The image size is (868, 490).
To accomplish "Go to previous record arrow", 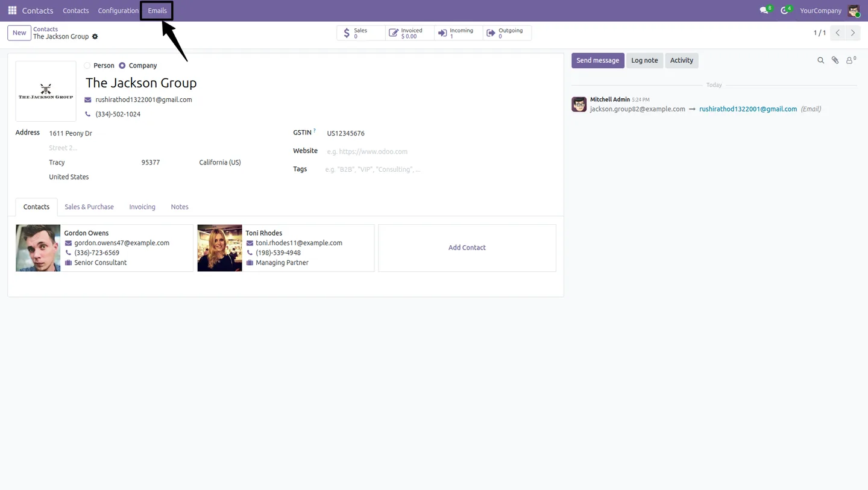I will pos(837,33).
